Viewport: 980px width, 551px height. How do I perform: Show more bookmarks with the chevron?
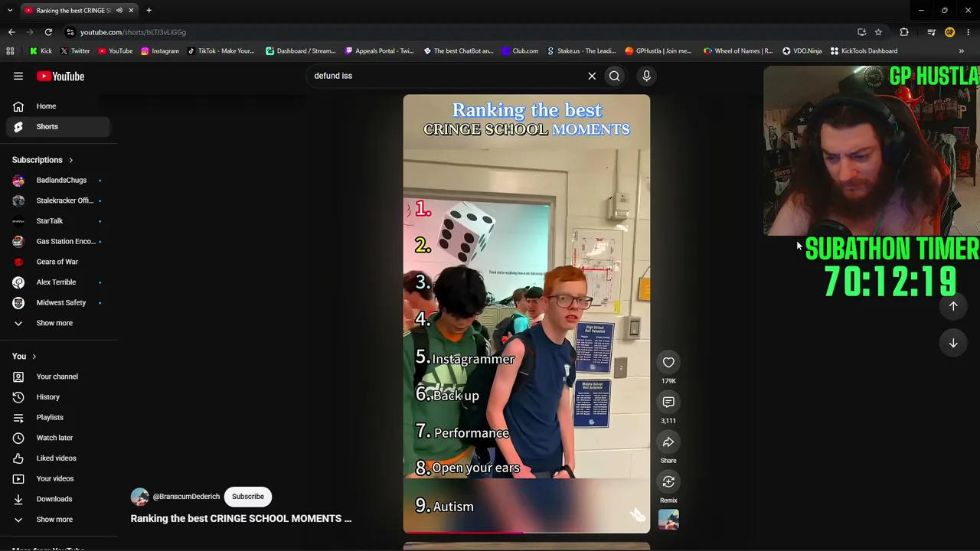pyautogui.click(x=962, y=51)
